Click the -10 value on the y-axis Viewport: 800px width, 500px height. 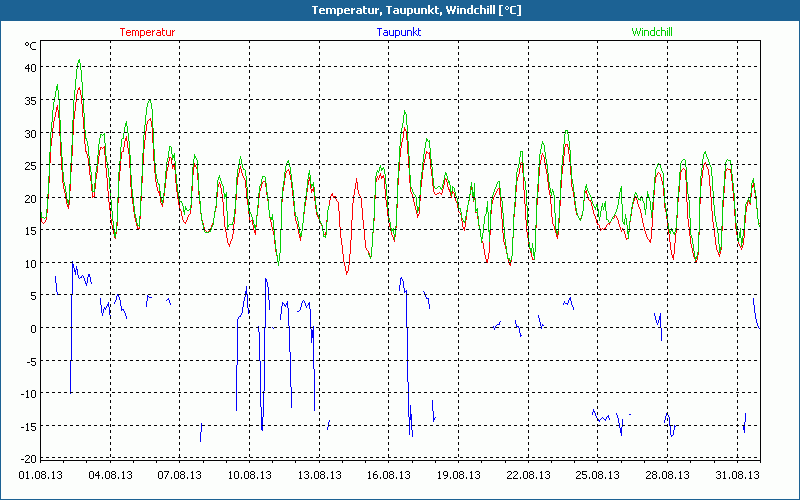tap(28, 394)
